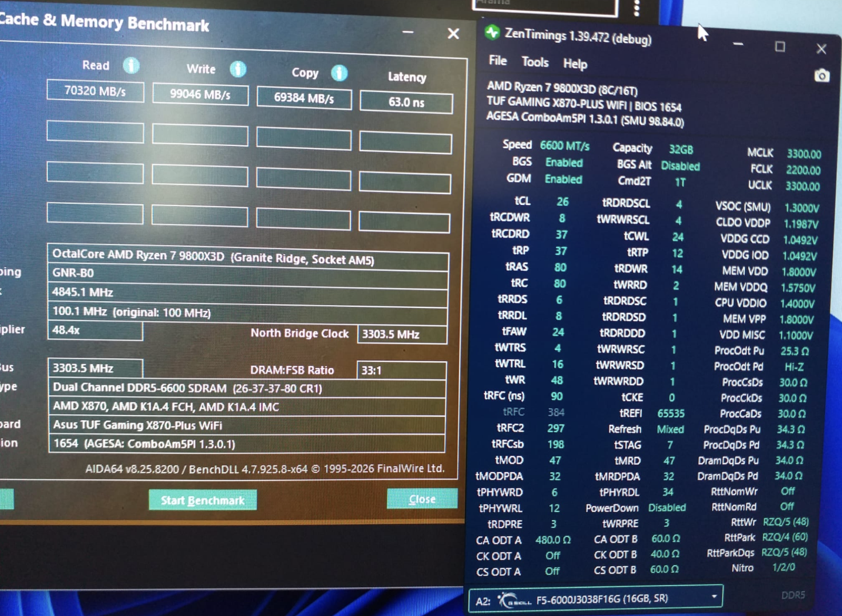This screenshot has width=842, height=616.
Task: Click the ProcOdt Pu value 25.3 Ω
Action: point(794,350)
